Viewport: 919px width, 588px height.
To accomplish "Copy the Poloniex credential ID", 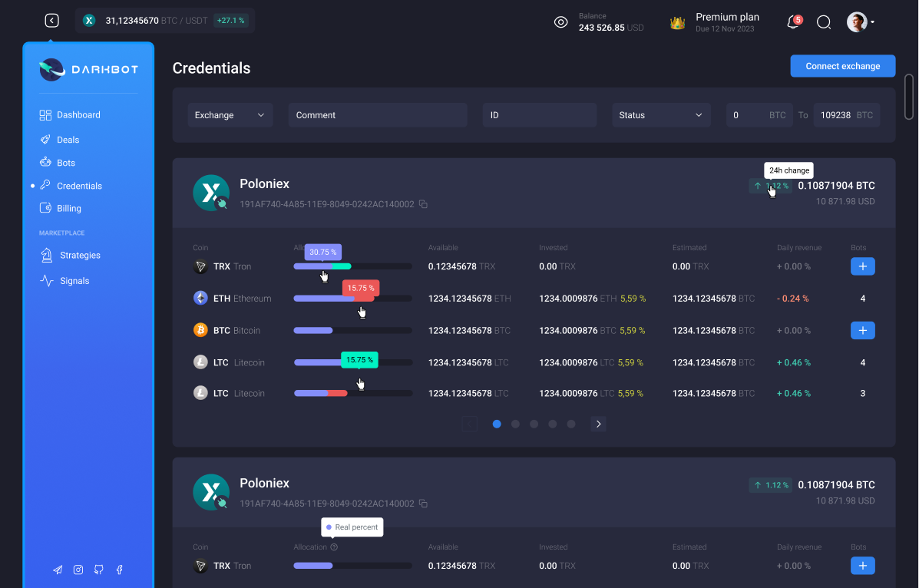I will [423, 204].
